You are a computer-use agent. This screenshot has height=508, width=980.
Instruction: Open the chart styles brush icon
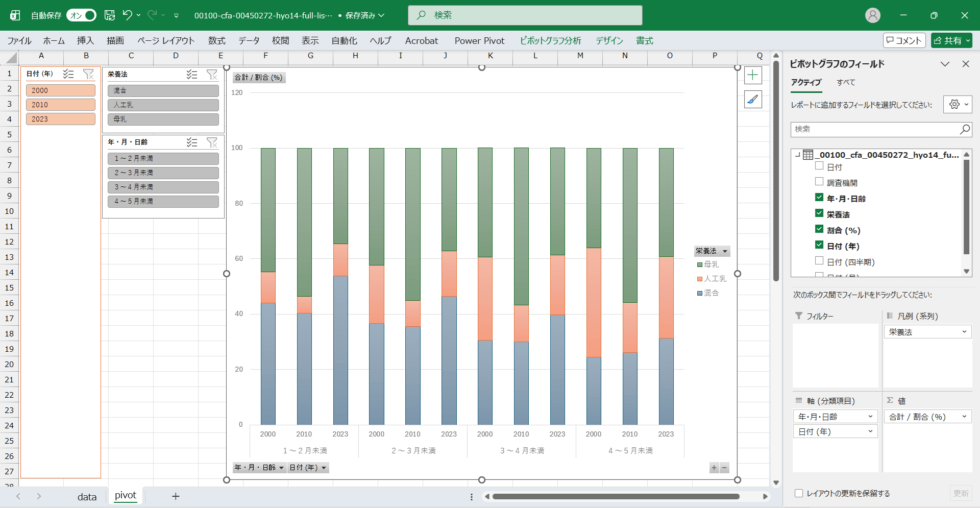click(753, 100)
